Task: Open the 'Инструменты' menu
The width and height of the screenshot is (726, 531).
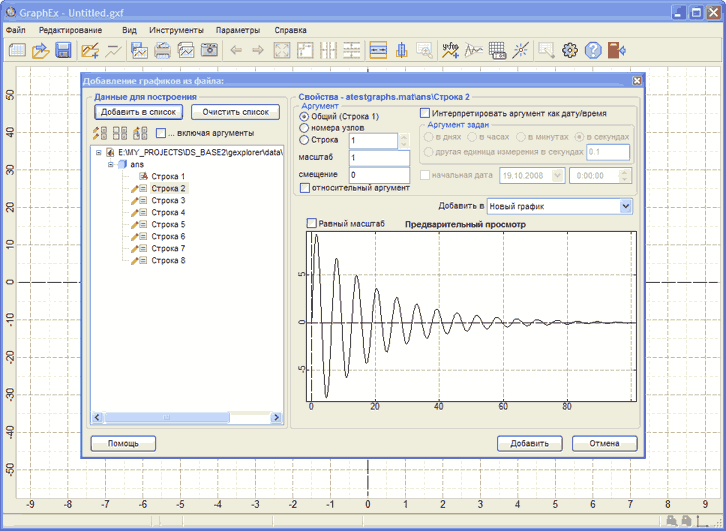Action: 176,30
